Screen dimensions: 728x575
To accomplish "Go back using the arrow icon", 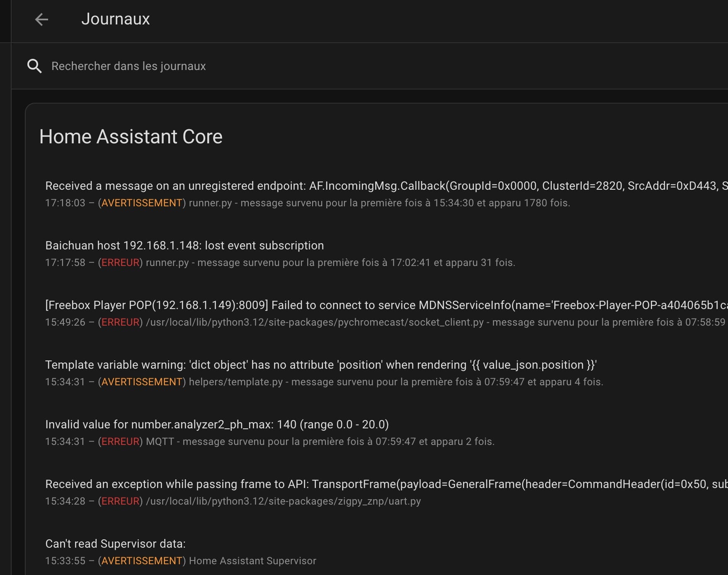I will pyautogui.click(x=41, y=19).
